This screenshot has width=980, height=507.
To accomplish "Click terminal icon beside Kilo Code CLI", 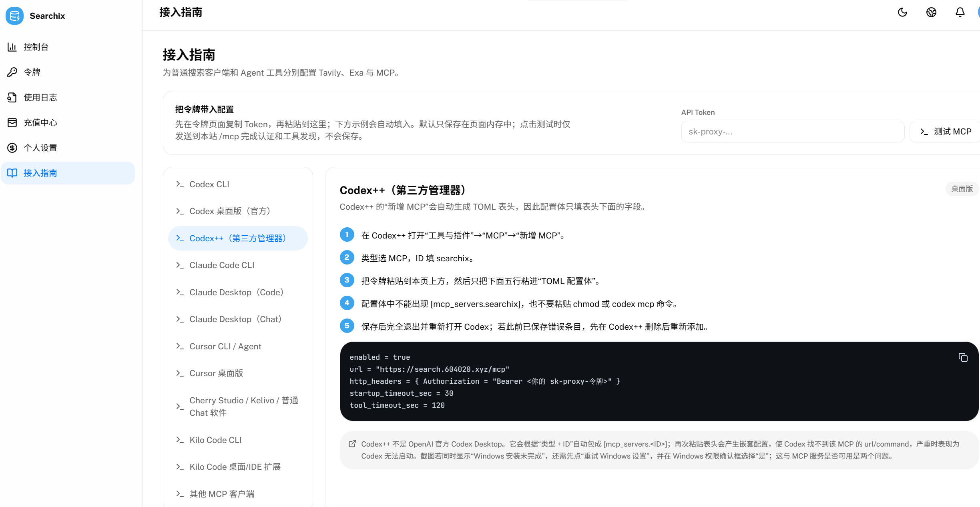I will (180, 440).
